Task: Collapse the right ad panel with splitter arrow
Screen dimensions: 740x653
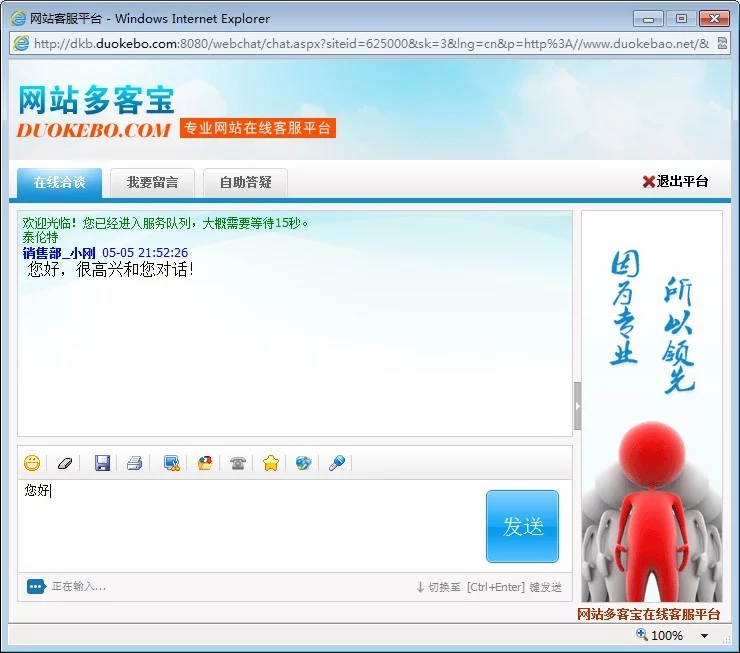Action: 577,406
